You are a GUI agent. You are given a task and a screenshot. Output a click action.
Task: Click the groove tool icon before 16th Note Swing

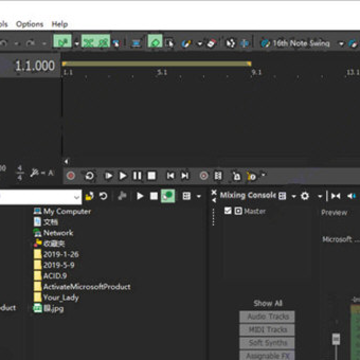click(266, 43)
